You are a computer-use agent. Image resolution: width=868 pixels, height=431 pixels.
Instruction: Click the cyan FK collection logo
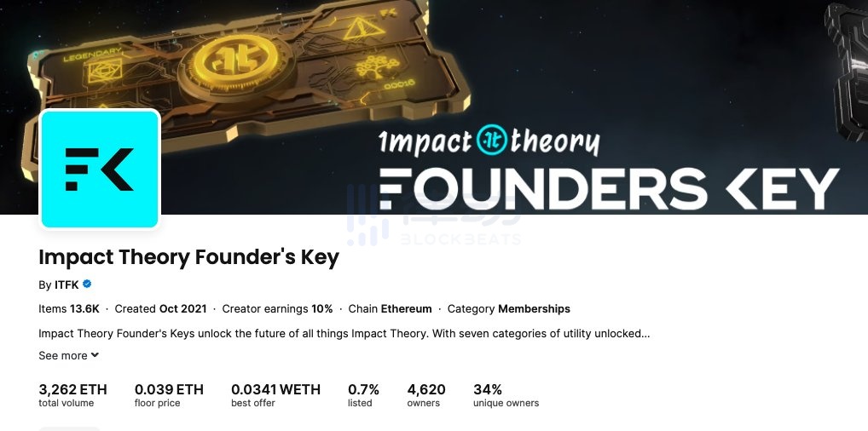tap(100, 169)
